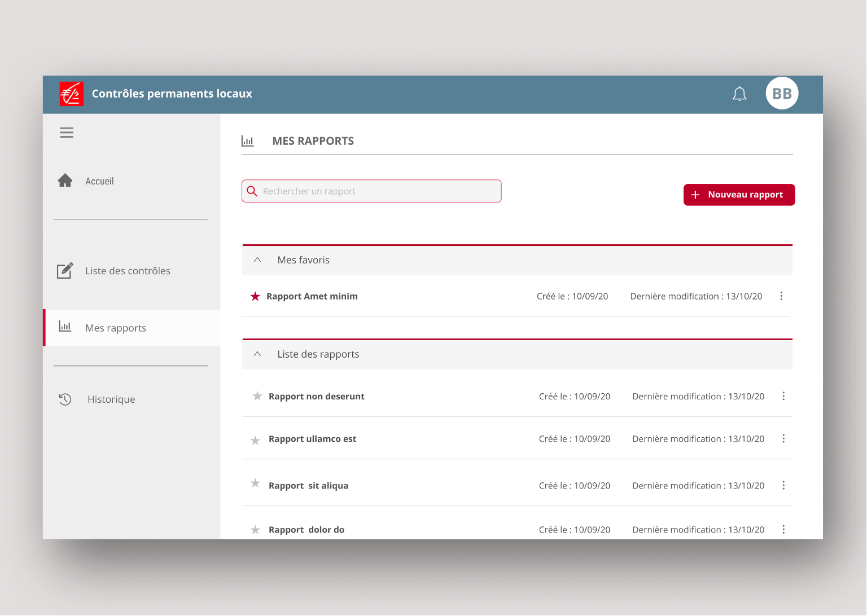Click the Historique clock icon

65,399
